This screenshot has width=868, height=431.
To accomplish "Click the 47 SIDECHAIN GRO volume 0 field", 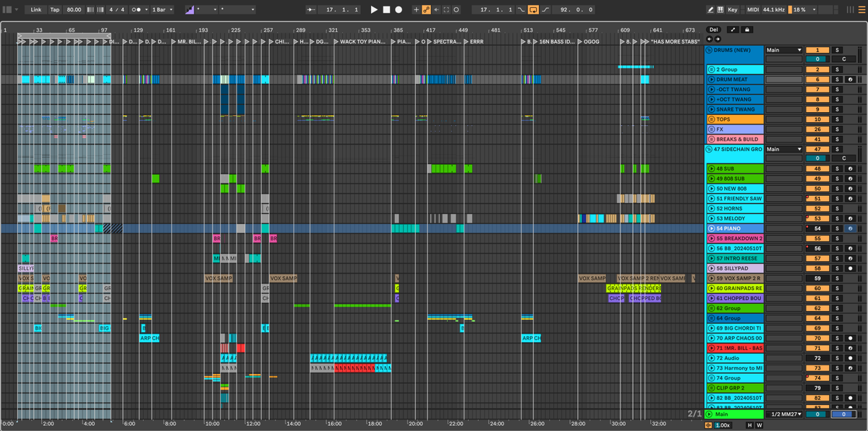I will [817, 158].
